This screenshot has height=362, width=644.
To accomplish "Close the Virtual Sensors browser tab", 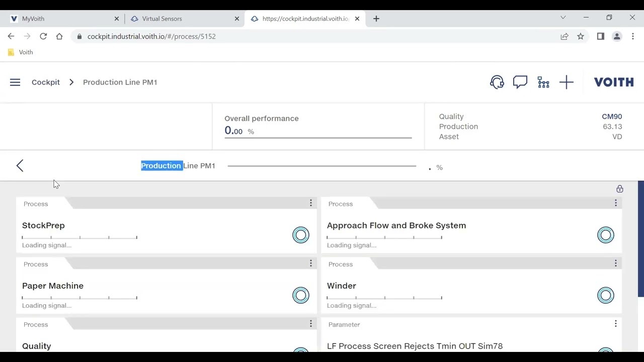I will 237,19.
